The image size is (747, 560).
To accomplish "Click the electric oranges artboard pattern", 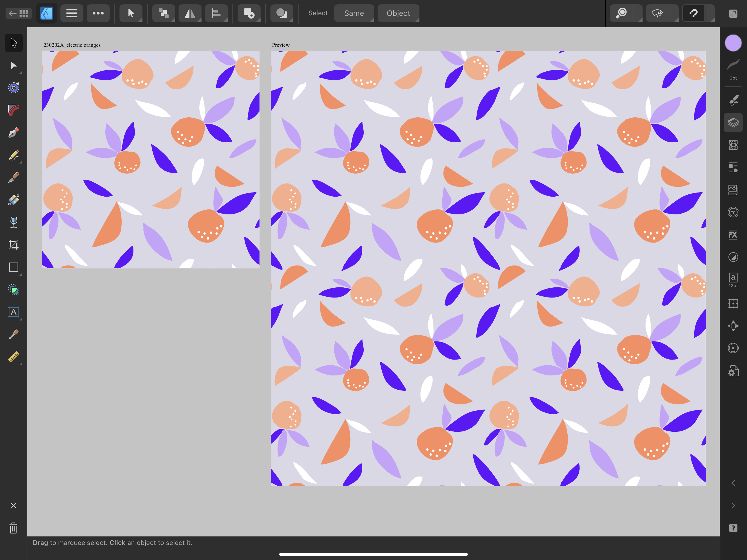I will [x=151, y=159].
